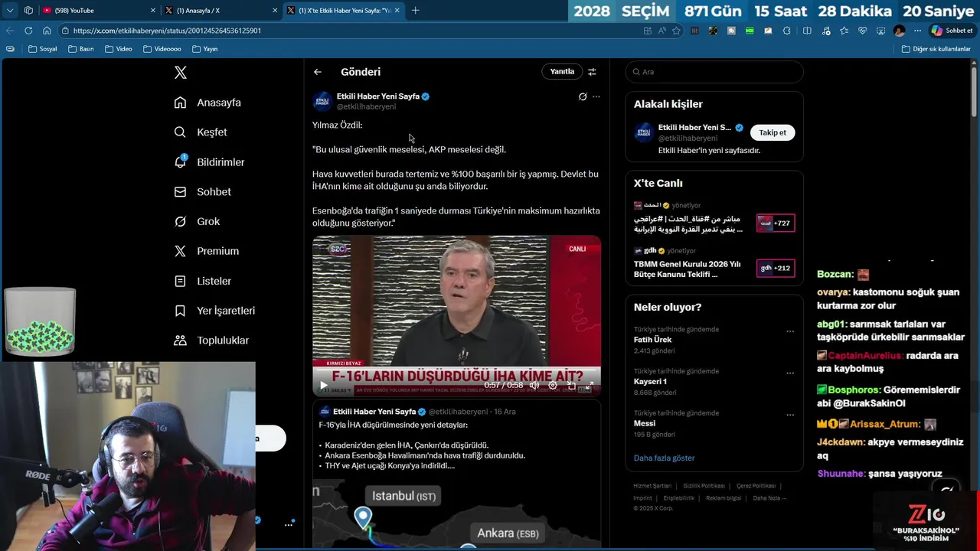Click the address bar URL
Screen dimensions: 980x551
[167, 31]
